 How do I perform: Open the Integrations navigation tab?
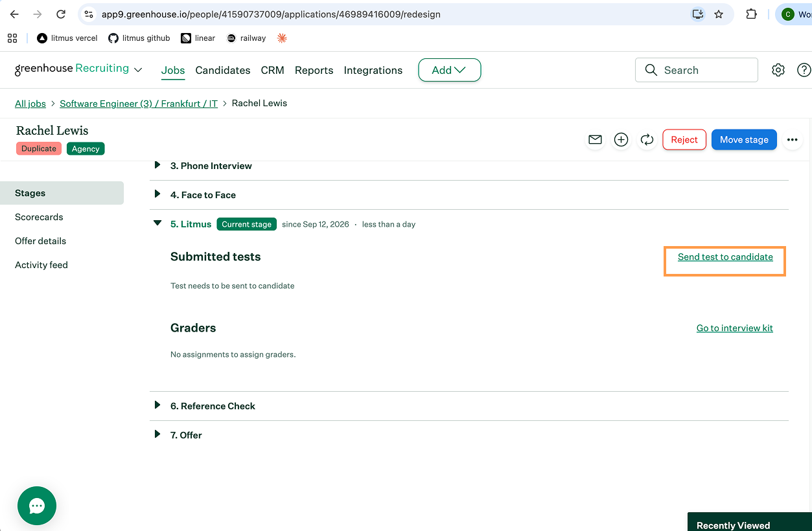tap(373, 70)
